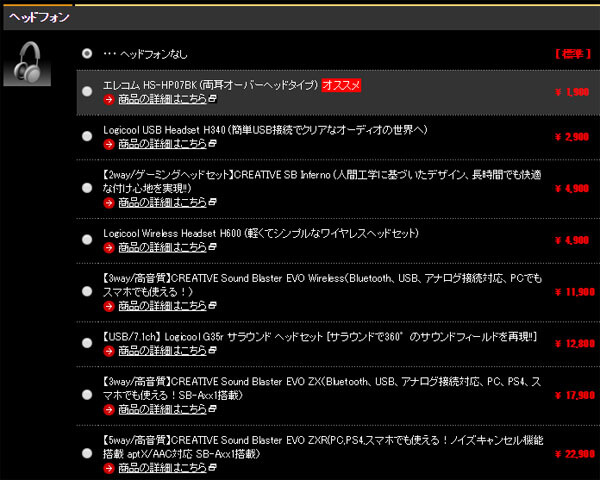Click the ¥ 1,900 price
600x480 pixels.
572,92
